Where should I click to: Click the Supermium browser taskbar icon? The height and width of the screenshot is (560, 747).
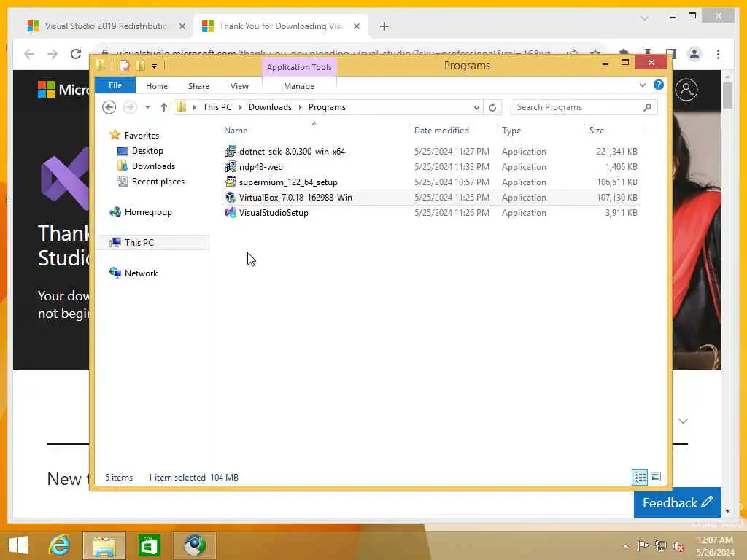pyautogui.click(x=195, y=545)
